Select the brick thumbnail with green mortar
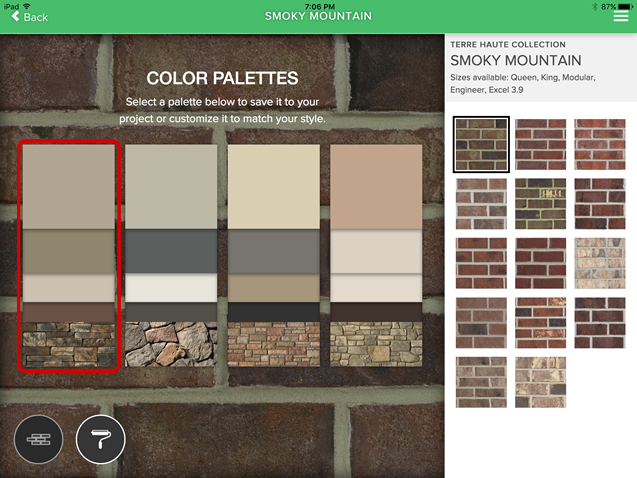 pos(540,204)
